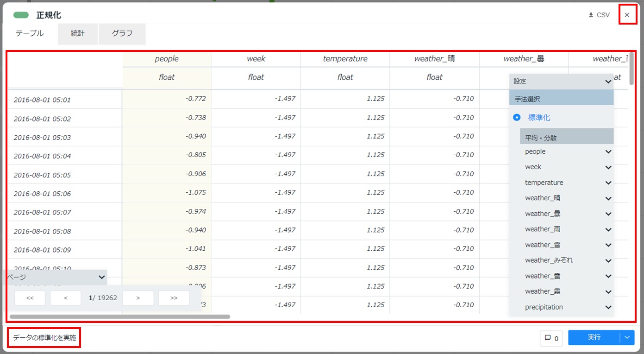Viewport: 644px width, 354px height.
Task: Expand the temperature setting row
Action: coord(608,183)
